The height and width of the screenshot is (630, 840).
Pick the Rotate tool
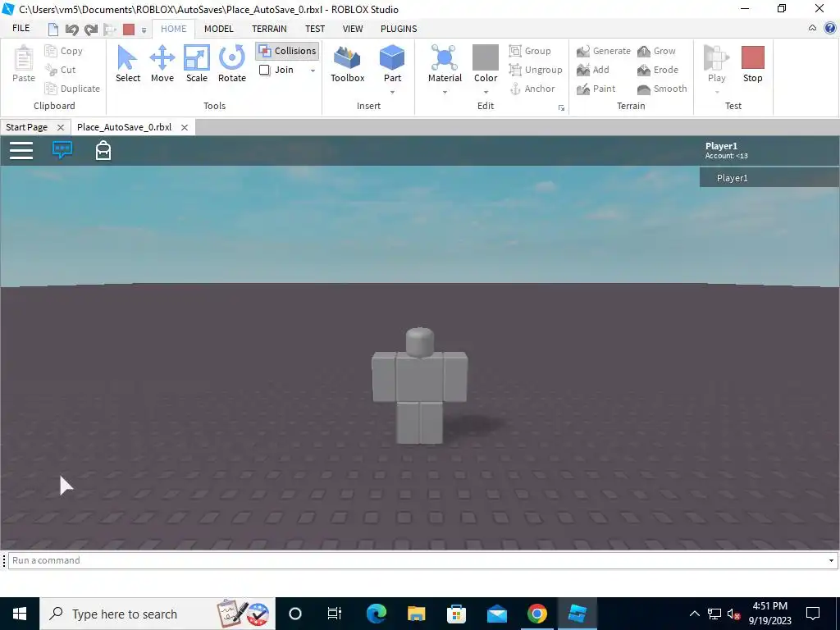[x=232, y=64]
